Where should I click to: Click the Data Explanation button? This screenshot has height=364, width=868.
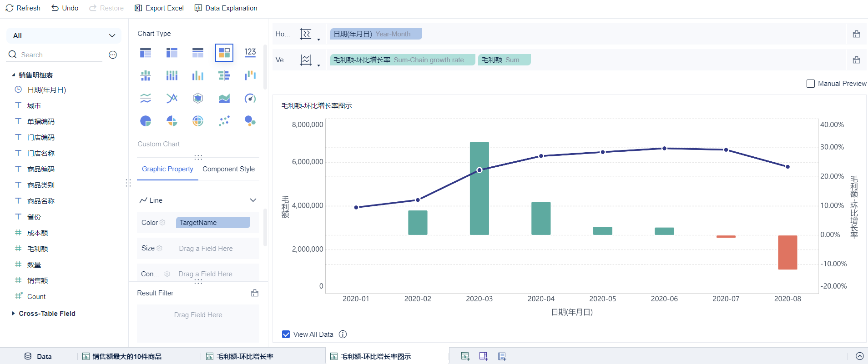(x=226, y=8)
